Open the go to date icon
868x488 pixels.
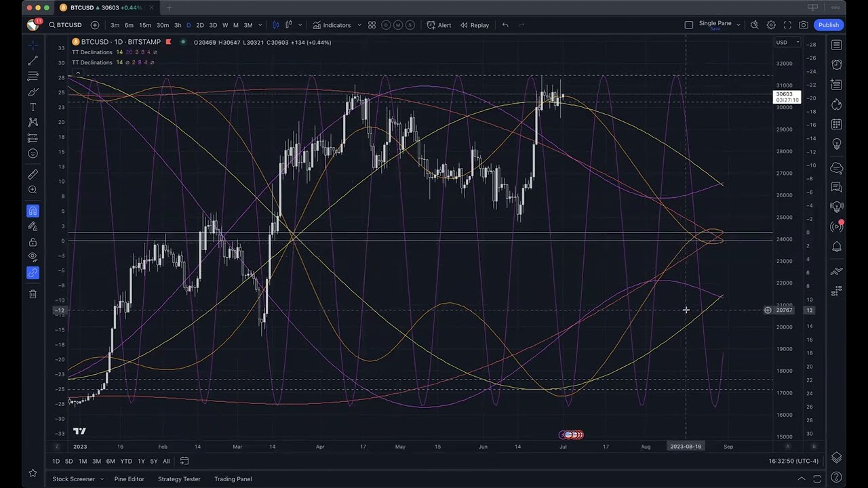click(184, 461)
